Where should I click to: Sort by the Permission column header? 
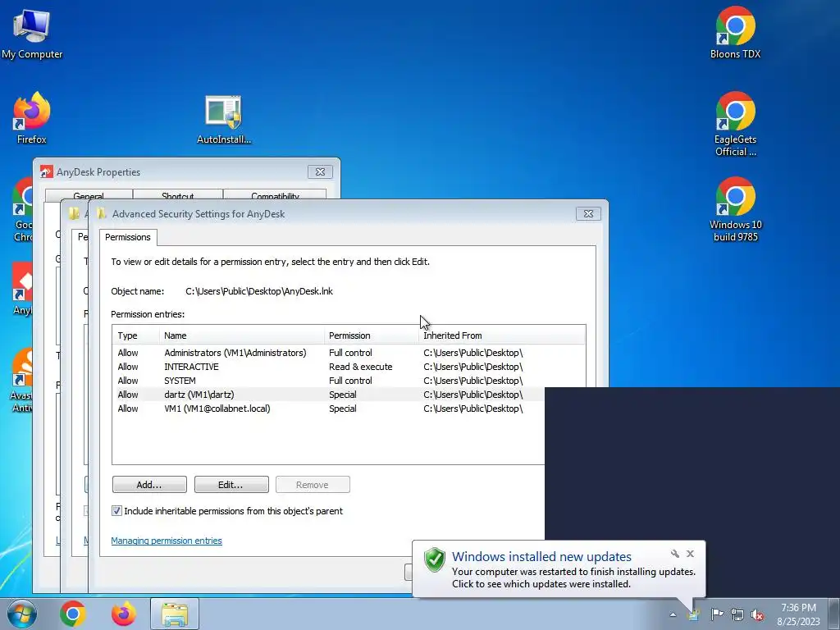click(372, 336)
